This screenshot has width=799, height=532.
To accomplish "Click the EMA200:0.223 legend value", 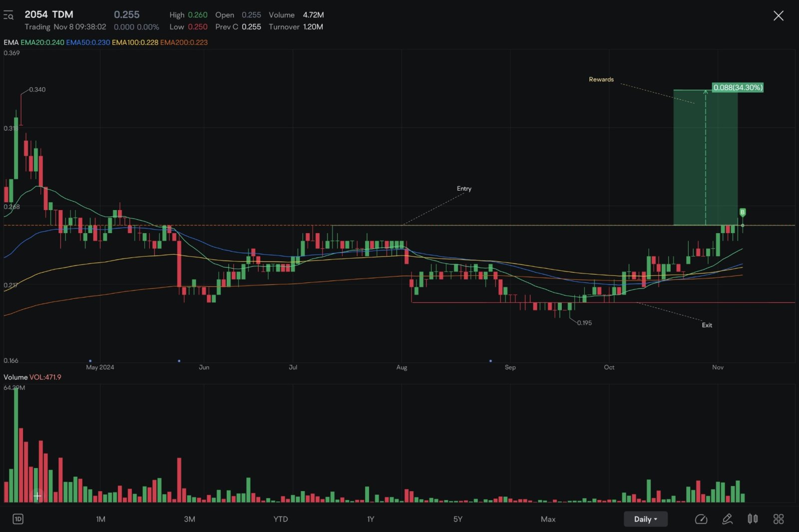I will [x=184, y=42].
